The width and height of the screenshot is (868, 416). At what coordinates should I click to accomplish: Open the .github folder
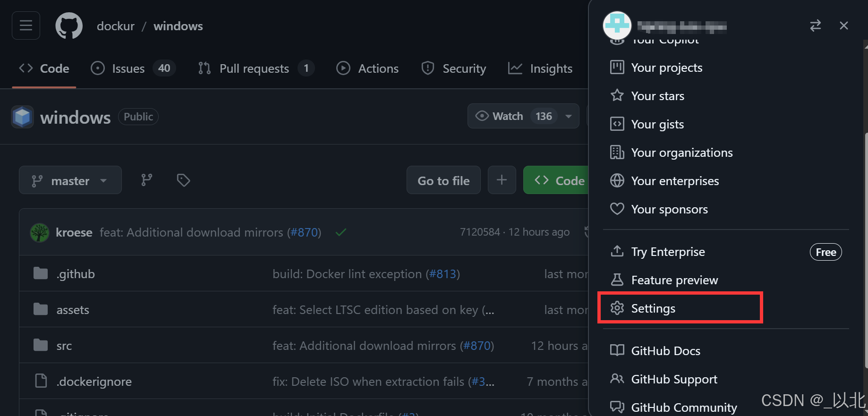[76, 274]
